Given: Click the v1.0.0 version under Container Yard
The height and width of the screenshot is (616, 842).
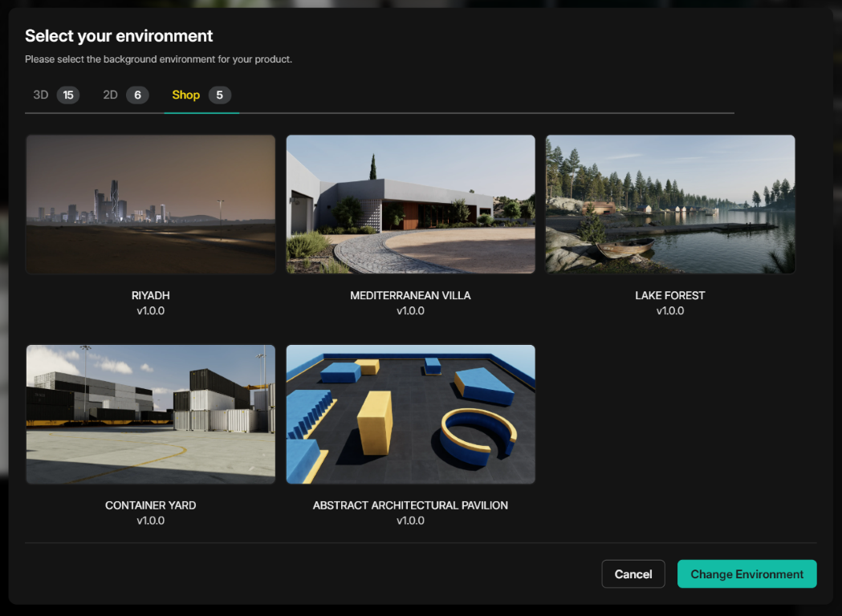Looking at the screenshot, I should coord(151,521).
